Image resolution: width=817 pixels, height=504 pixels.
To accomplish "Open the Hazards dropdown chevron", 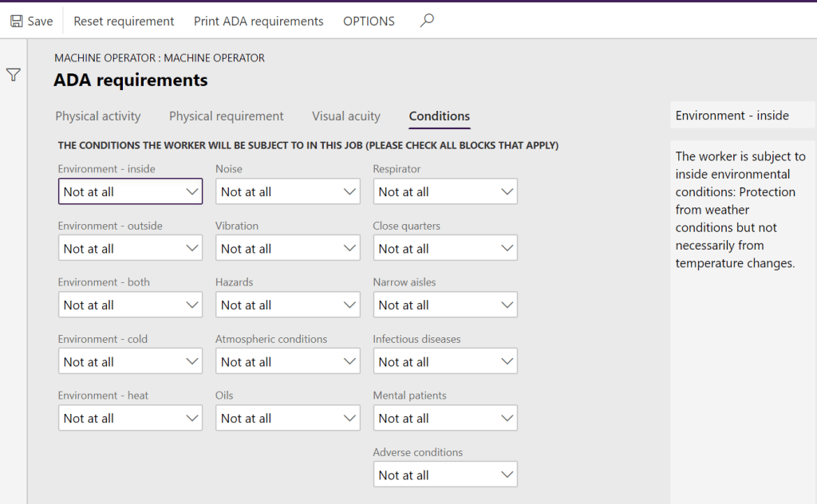I will coord(349,305).
